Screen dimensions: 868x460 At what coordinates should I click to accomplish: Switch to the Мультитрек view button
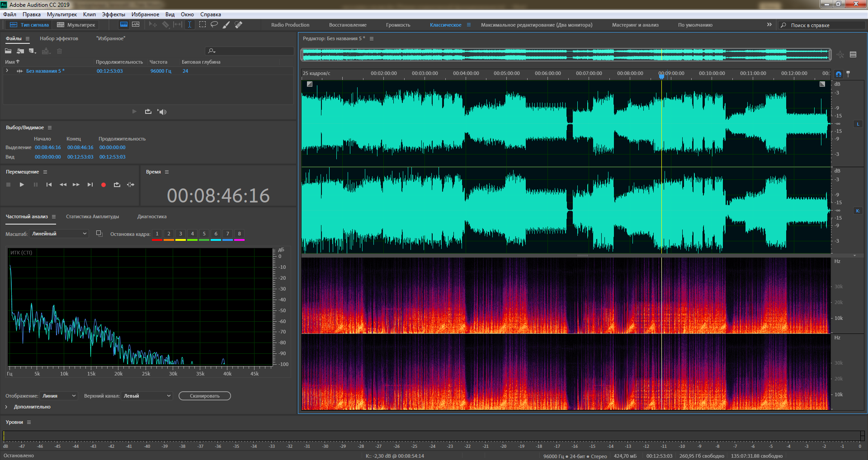(x=76, y=25)
